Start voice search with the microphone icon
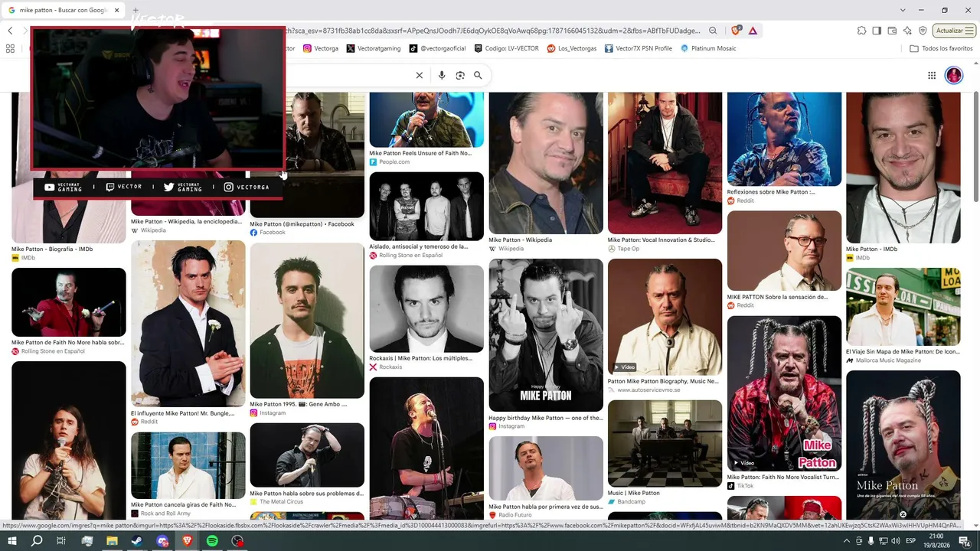980x551 pixels. point(442,75)
